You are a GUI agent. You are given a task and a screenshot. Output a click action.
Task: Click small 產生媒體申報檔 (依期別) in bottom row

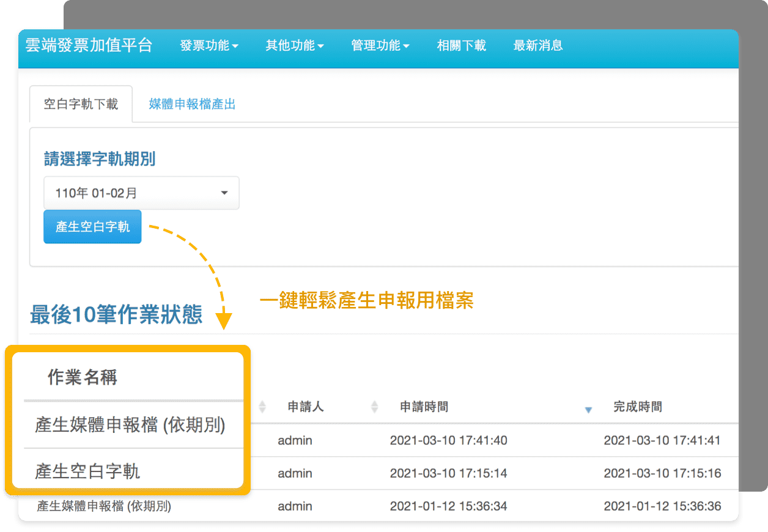104,506
